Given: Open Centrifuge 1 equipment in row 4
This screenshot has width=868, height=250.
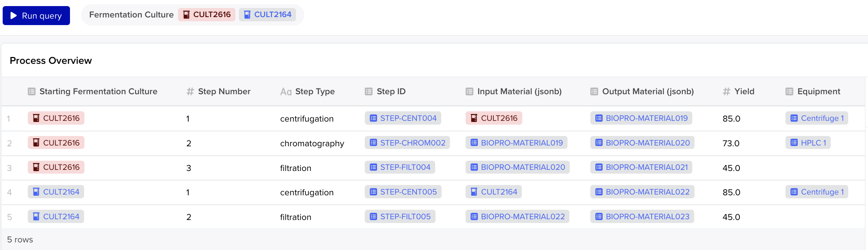Looking at the screenshot, I should (x=817, y=192).
